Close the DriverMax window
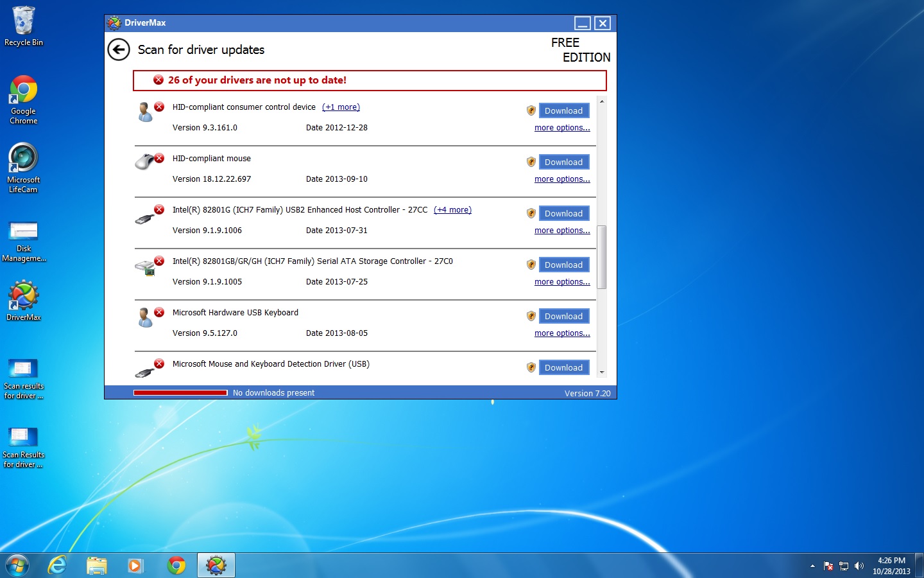This screenshot has height=578, width=924. pos(603,23)
